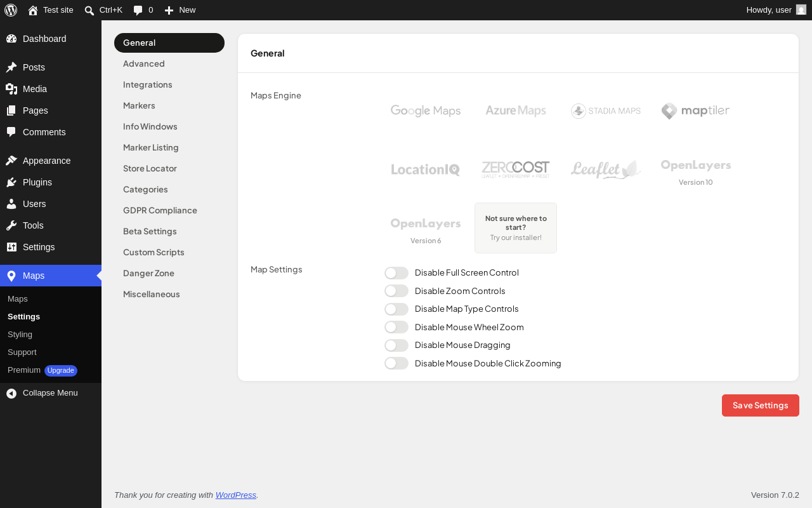Click the Users person icon

[11, 204]
